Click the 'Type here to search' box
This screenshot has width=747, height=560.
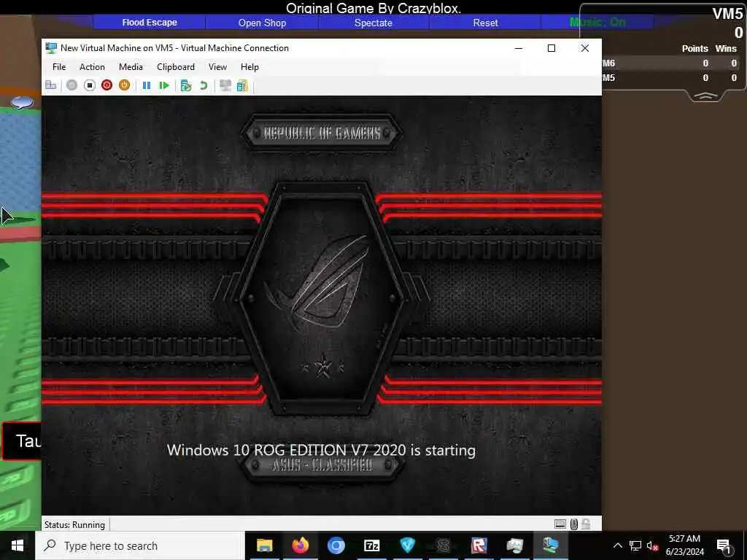tap(140, 545)
